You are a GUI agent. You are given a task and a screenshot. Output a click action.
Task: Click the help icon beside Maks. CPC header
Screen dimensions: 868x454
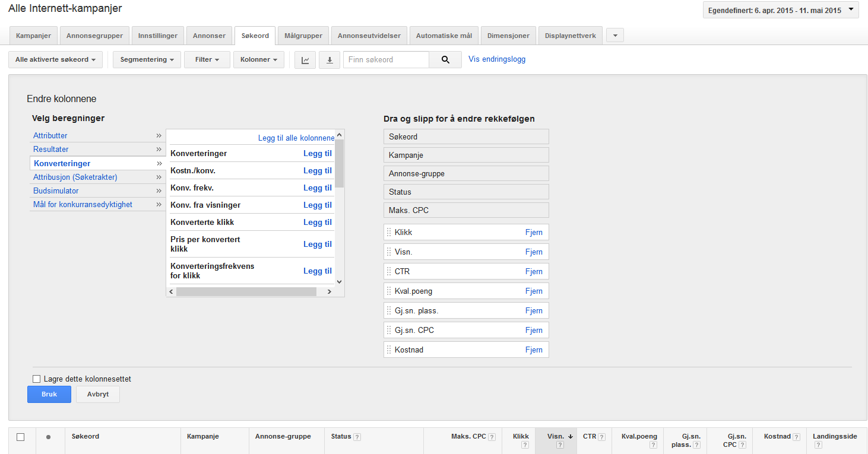pyautogui.click(x=492, y=437)
